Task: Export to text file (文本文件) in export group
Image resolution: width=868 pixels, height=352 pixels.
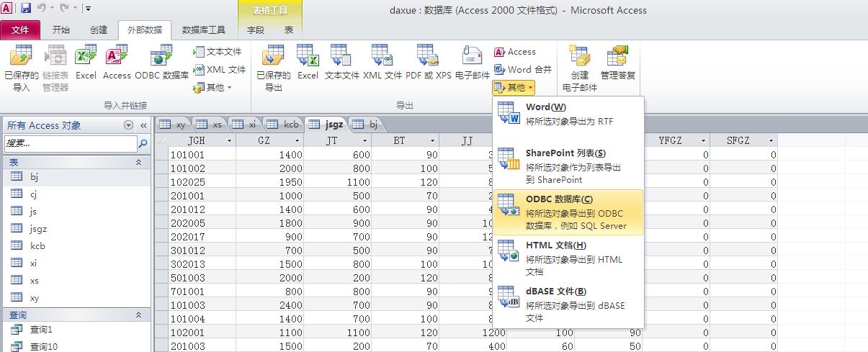Action: [x=341, y=63]
